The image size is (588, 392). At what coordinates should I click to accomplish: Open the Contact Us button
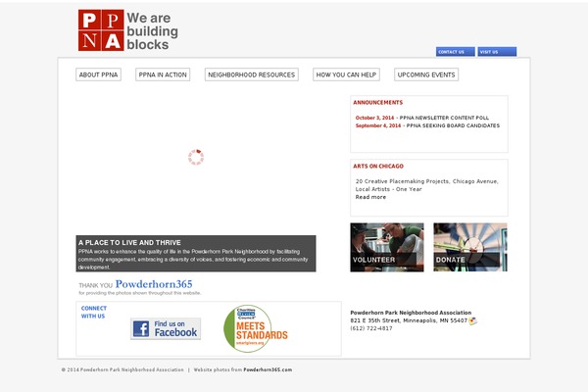point(456,52)
